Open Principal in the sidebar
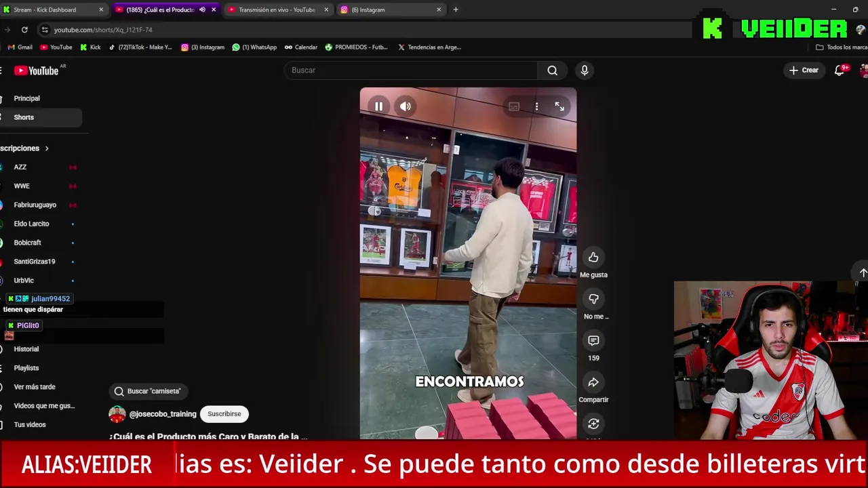The image size is (868, 488). [27, 98]
